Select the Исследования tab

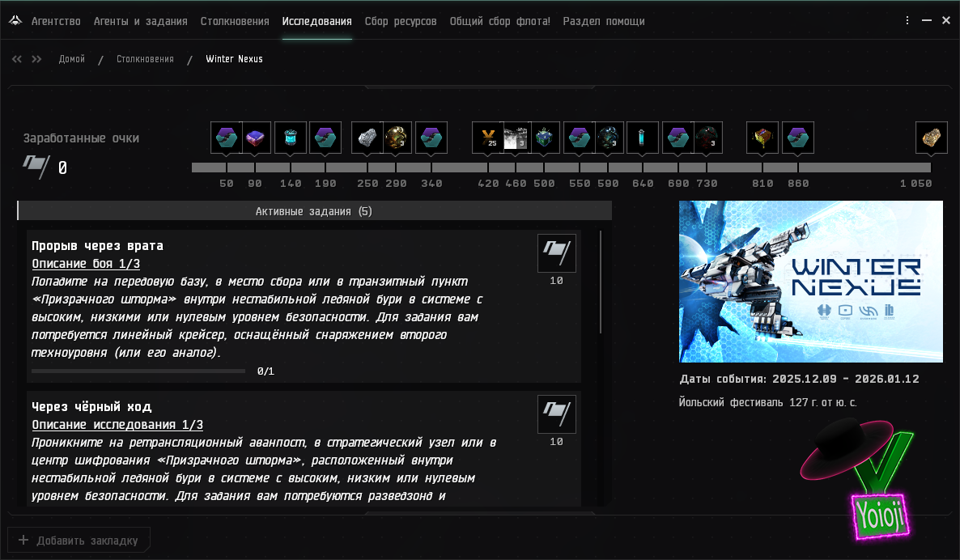[316, 21]
